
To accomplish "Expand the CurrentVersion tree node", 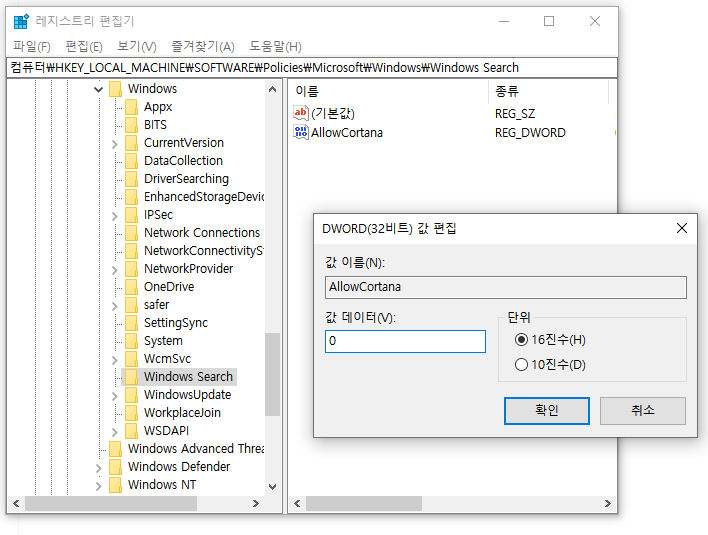I will [x=115, y=144].
